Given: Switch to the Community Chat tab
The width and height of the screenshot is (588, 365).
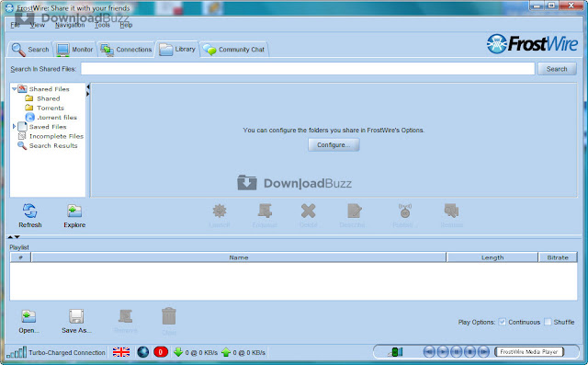Looking at the screenshot, I should point(233,49).
